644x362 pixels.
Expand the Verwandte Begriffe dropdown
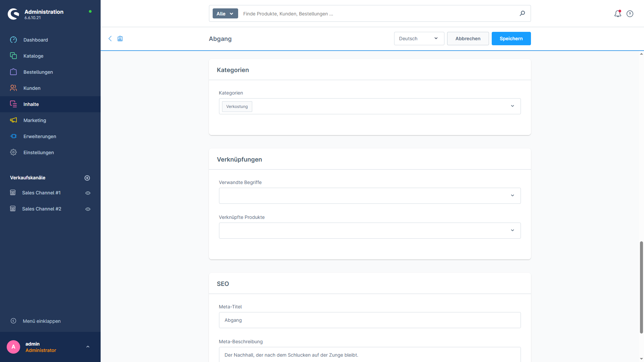click(370, 196)
